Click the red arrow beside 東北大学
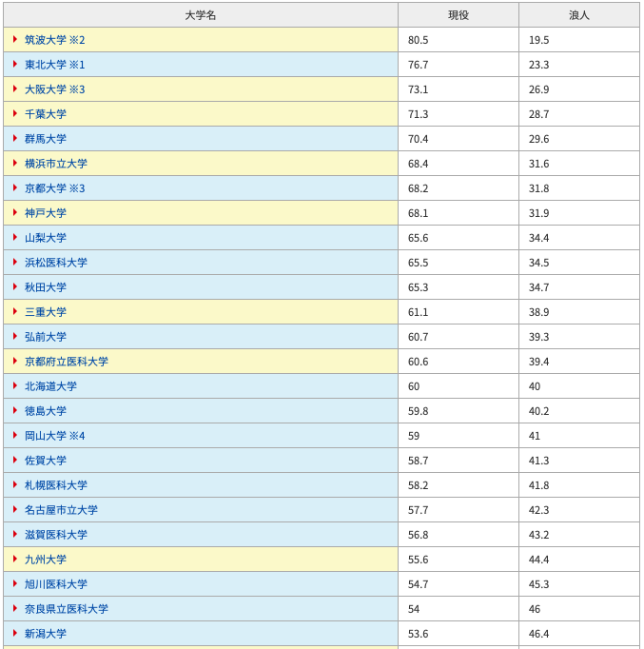This screenshot has width=644, height=649. coord(15,64)
